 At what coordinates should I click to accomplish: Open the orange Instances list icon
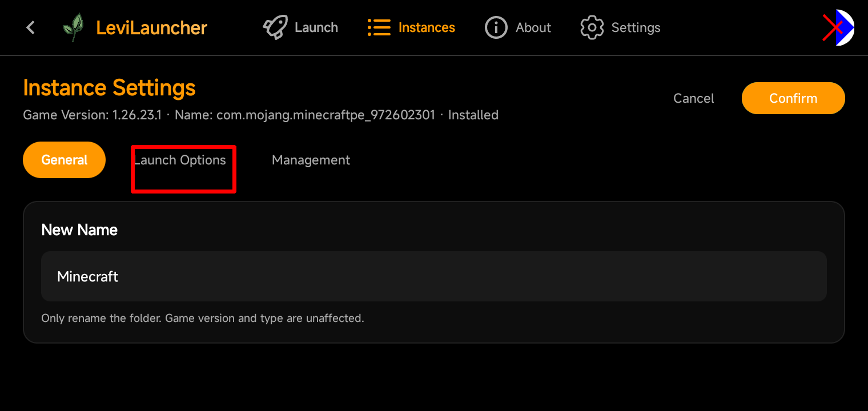pyautogui.click(x=379, y=27)
